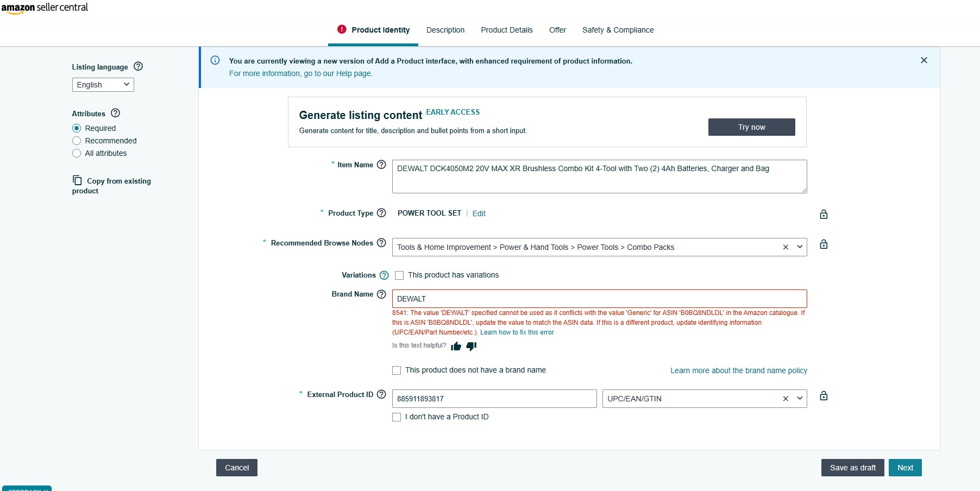This screenshot has width=980, height=491.
Task: Click the lock icon for Product Type
Action: [824, 214]
